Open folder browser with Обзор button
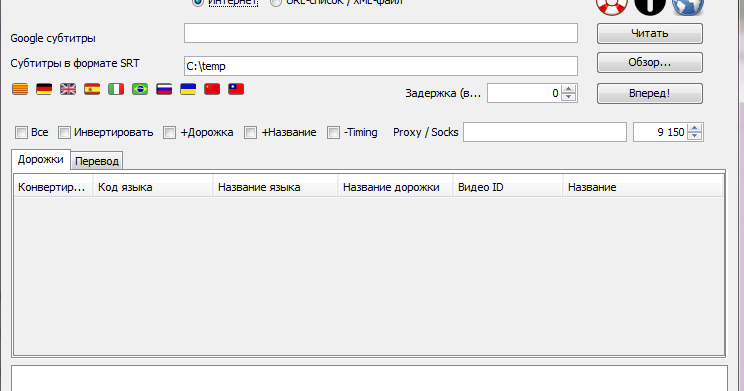The image size is (744, 391). pos(650,62)
